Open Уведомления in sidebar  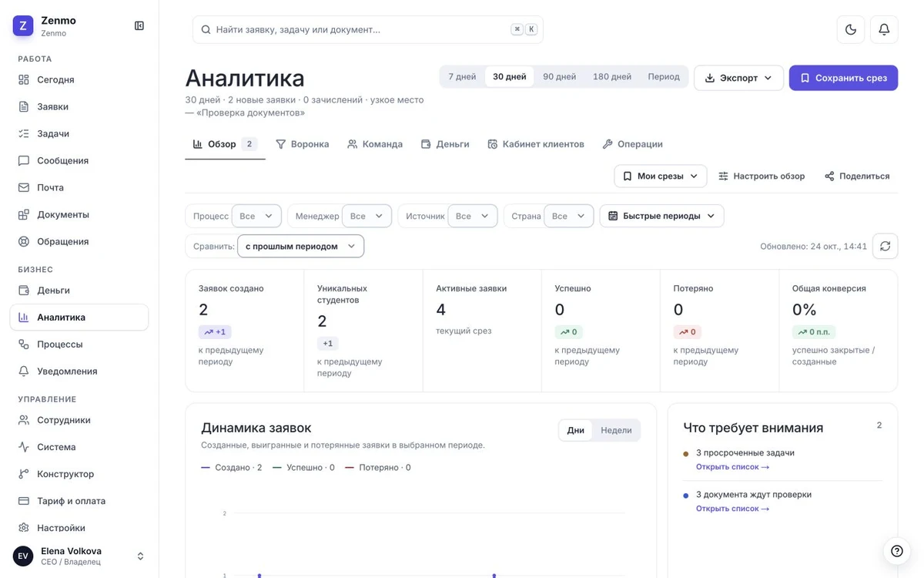(x=79, y=371)
